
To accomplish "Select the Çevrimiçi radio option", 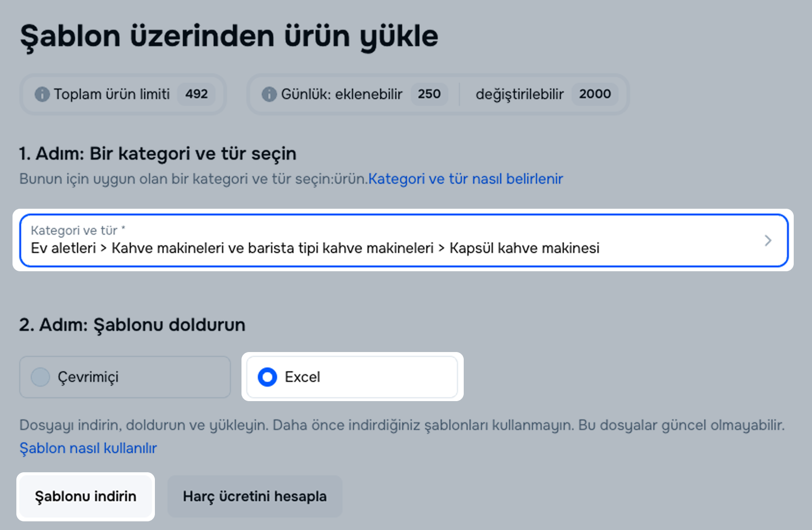I will [40, 377].
